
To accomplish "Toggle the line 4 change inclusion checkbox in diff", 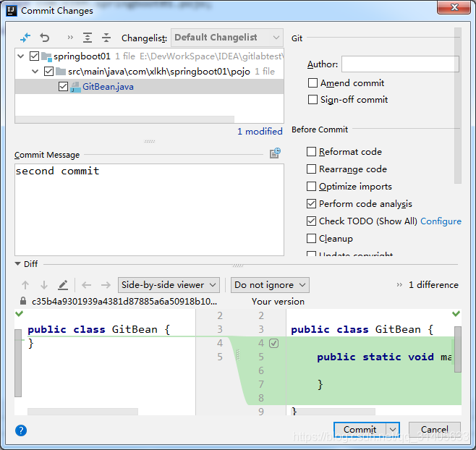I will 274,344.
